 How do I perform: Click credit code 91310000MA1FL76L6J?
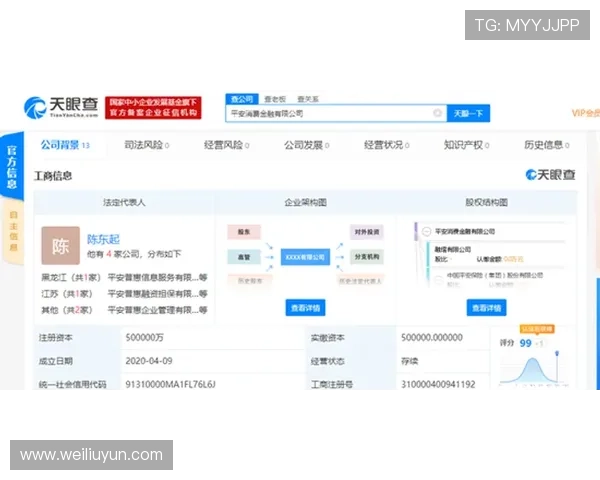tap(171, 384)
